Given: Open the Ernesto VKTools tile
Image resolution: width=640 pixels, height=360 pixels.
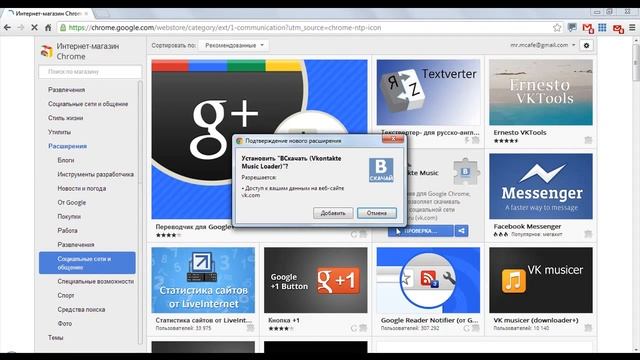Looking at the screenshot, I should (541, 93).
